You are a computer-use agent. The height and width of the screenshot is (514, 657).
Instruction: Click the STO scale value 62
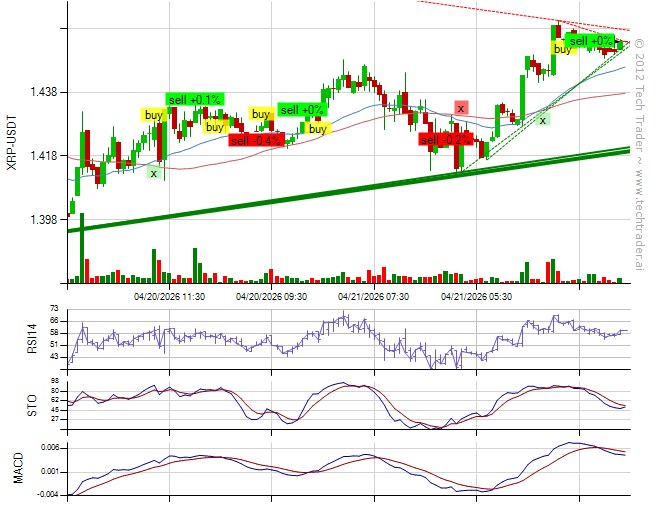pyautogui.click(x=55, y=400)
